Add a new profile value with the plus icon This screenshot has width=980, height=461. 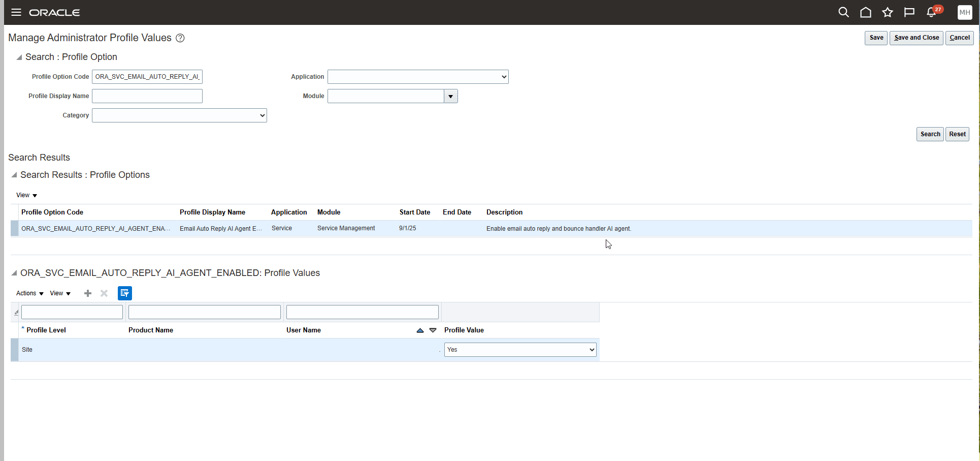pos(87,293)
